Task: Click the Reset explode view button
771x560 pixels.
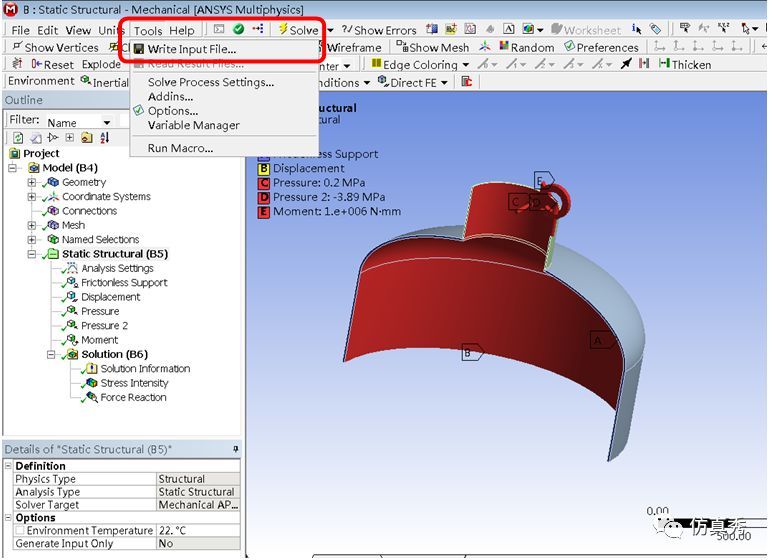Action: tap(53, 64)
